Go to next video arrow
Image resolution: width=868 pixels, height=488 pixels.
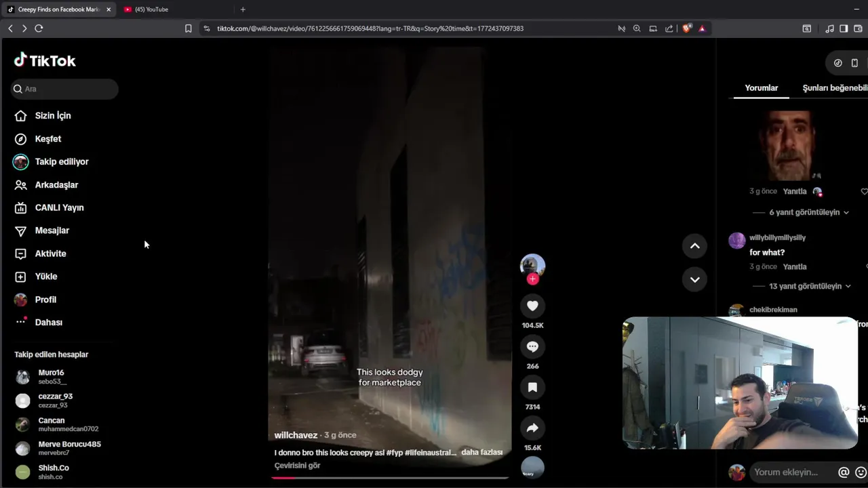coord(694,279)
